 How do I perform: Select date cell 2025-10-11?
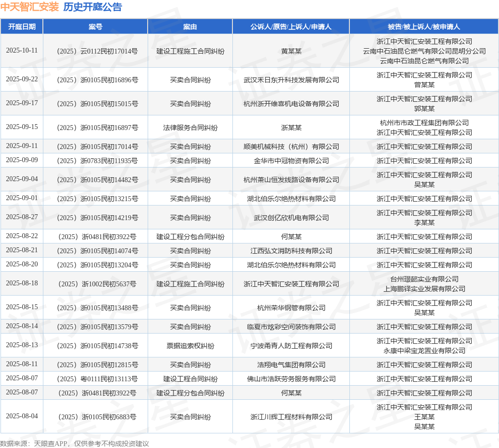click(x=21, y=51)
